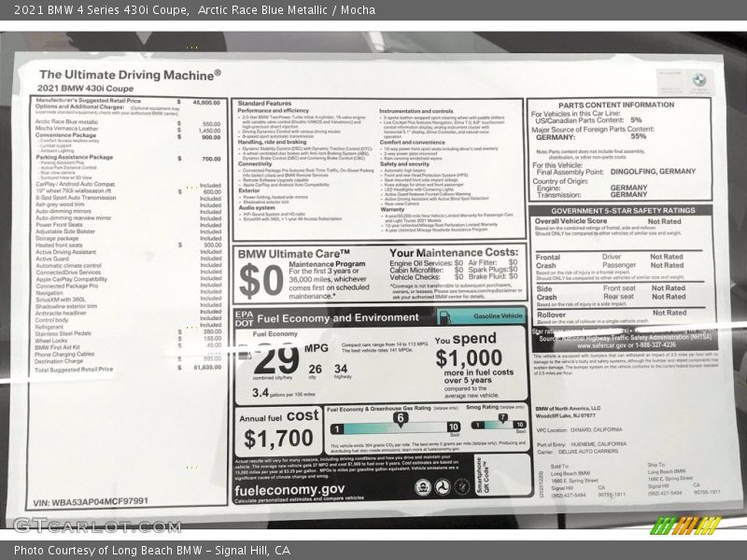Click 'DINGOLFING, GERMANY' final assembly point
The image size is (747, 560).
pos(653,172)
